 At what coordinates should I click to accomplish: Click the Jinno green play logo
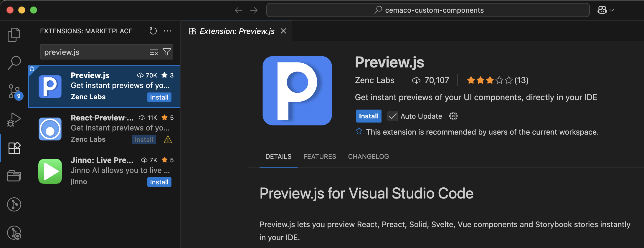click(50, 171)
